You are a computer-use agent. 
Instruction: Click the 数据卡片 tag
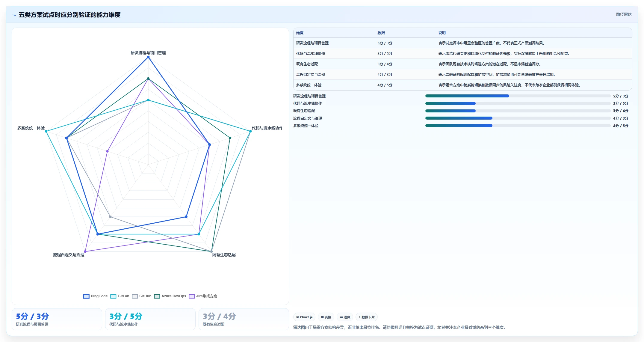click(366, 317)
